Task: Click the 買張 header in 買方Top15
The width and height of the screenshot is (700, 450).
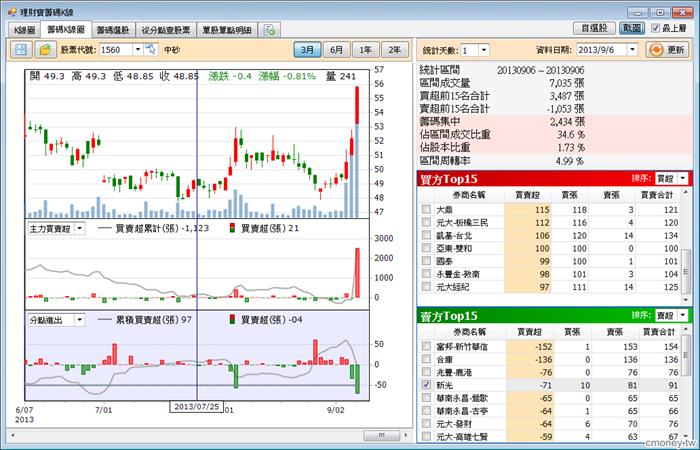Action: point(569,195)
